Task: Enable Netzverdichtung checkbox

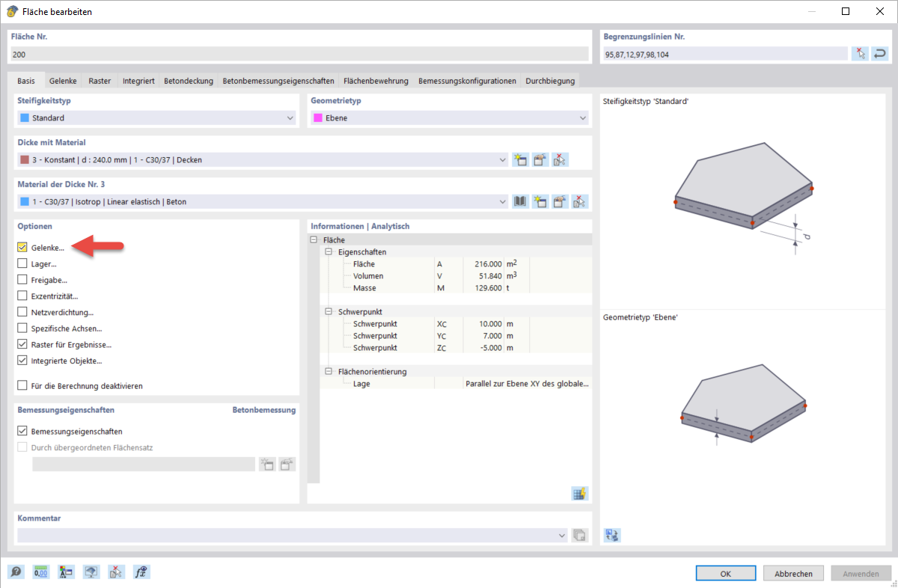Action: 22,312
